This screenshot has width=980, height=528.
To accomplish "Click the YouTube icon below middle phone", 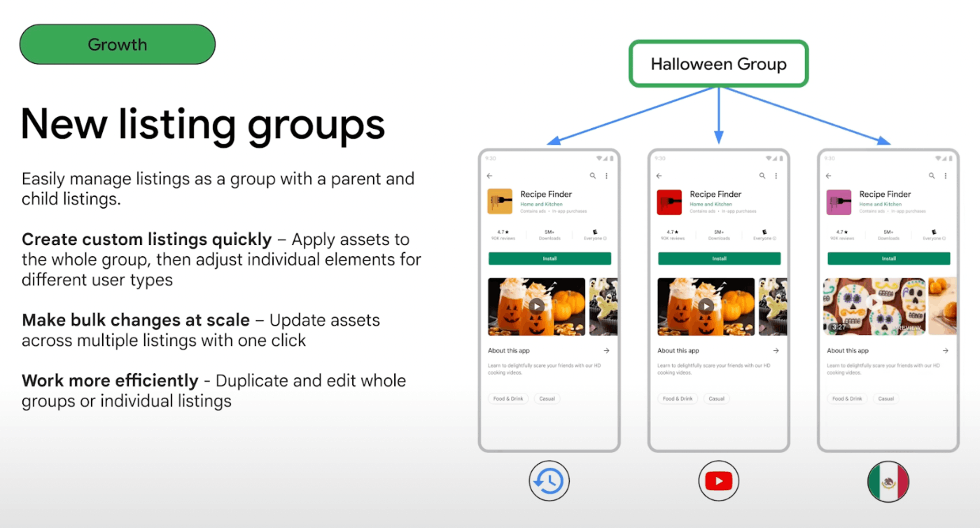I will 719,481.
